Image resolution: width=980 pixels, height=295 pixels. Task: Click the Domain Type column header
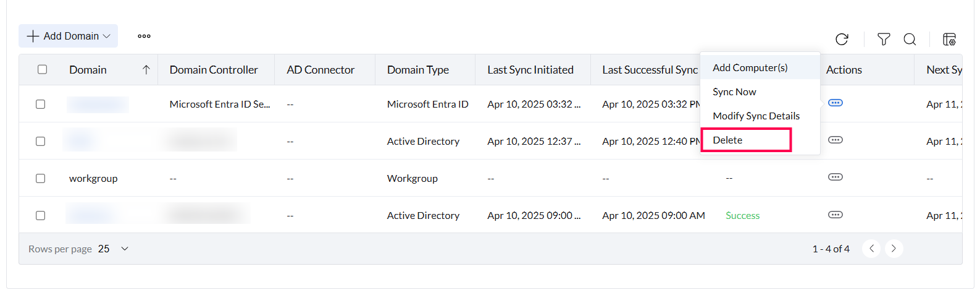click(418, 70)
